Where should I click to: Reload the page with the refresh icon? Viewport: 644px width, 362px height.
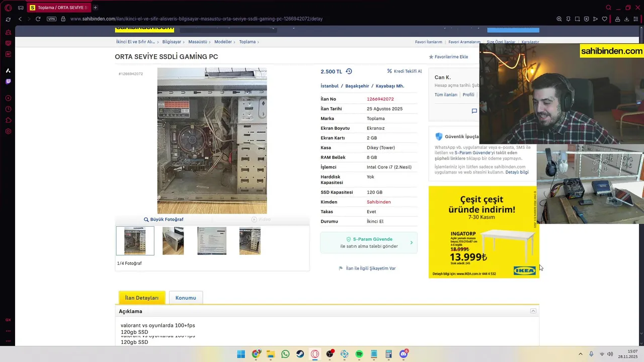pyautogui.click(x=38, y=19)
